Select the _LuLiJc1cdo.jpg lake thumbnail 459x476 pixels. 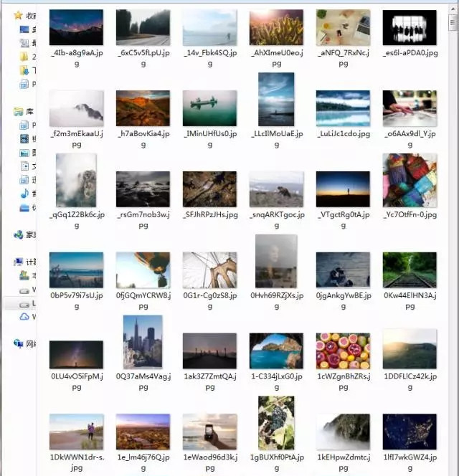(x=343, y=108)
